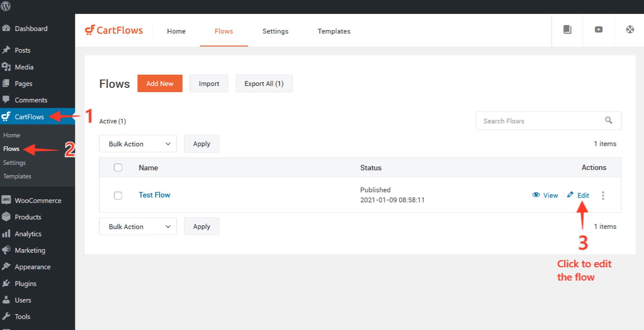Switch to the Templates tab
The image size is (644, 330).
[x=334, y=31]
